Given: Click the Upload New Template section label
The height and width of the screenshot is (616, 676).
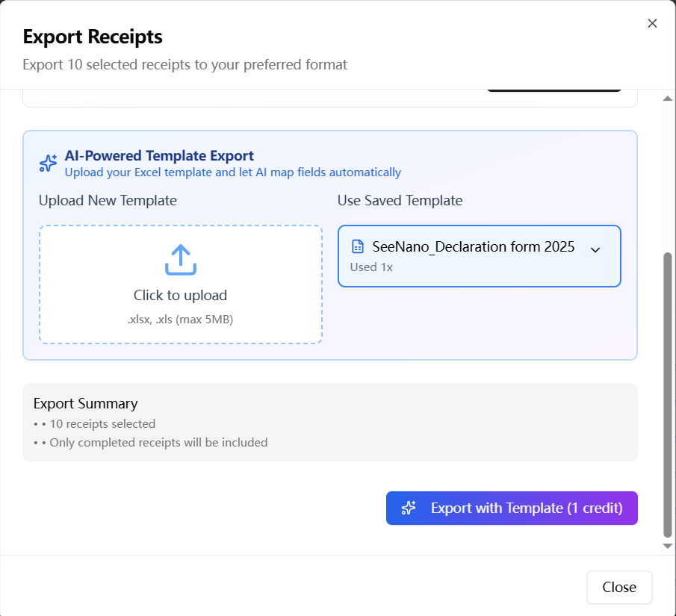Looking at the screenshot, I should coord(108,200).
